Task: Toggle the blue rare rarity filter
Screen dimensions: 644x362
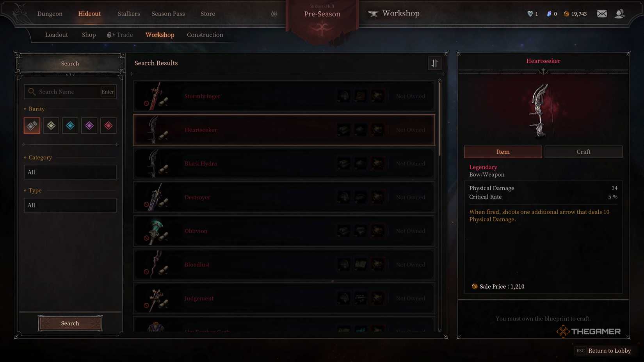Action: [70, 126]
